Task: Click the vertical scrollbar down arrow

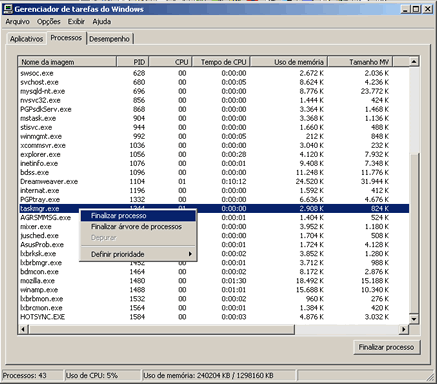Action: tap(414, 319)
